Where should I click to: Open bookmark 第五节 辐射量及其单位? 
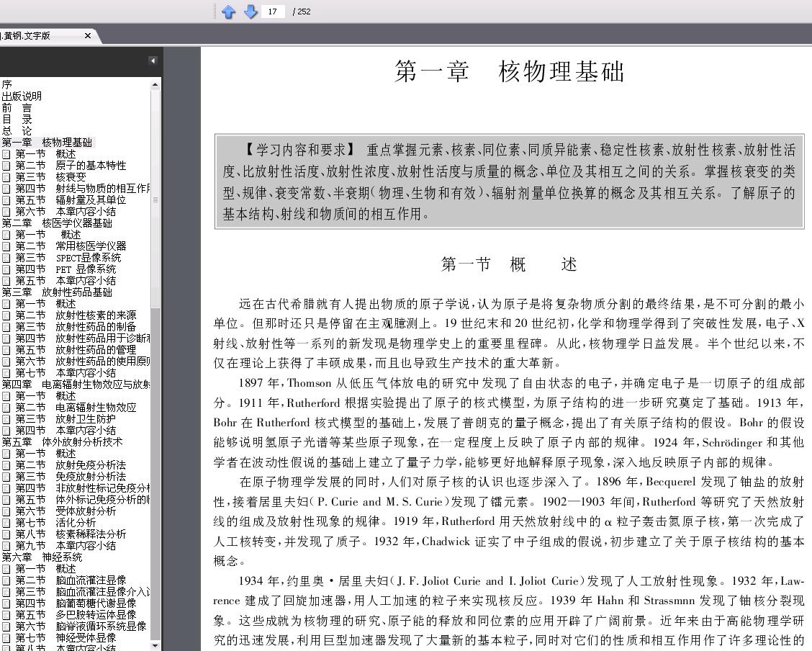tap(71, 200)
